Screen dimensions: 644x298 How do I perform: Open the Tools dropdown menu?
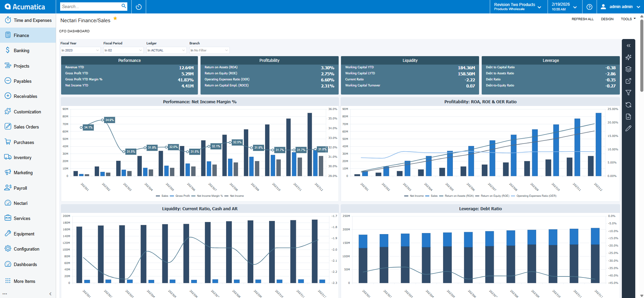coord(628,19)
